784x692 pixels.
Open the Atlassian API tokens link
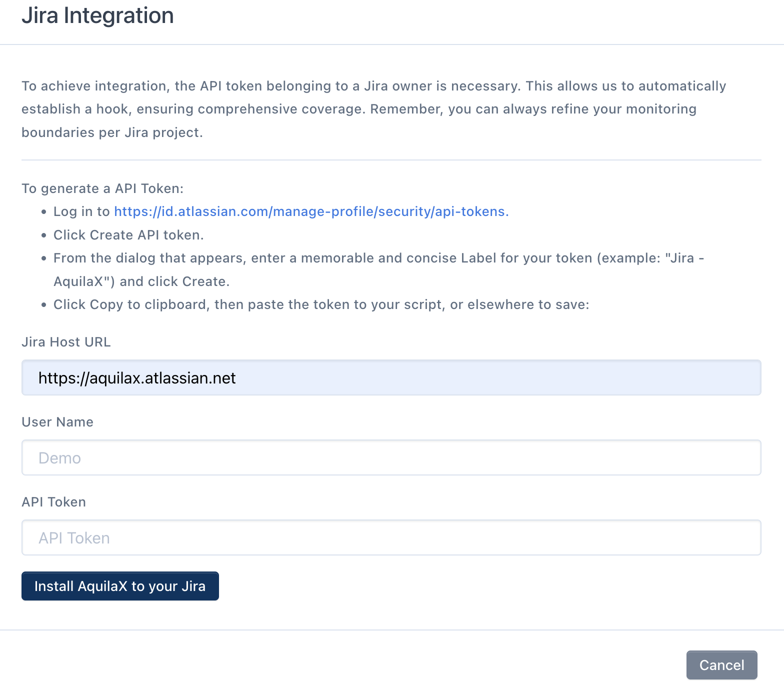coord(311,211)
